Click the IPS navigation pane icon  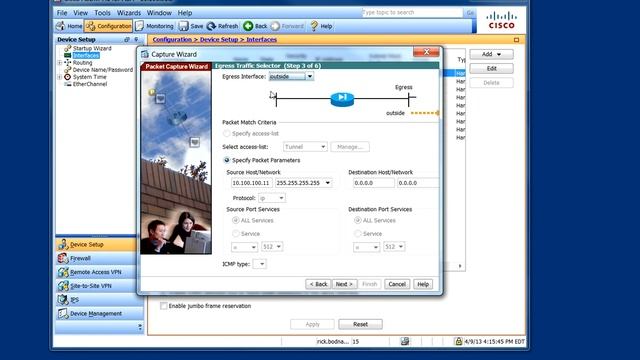(62, 300)
